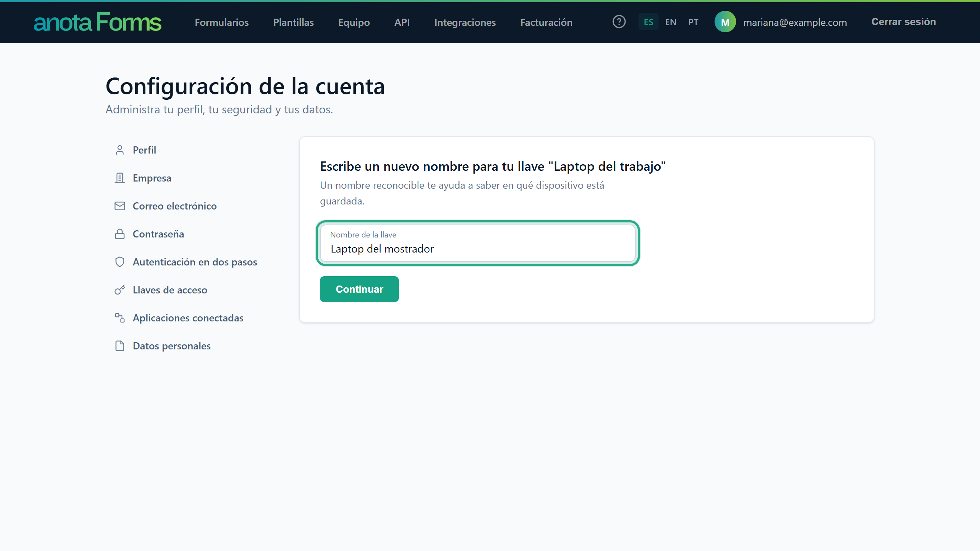
Task: Click the 'Escribe un nuevo nombre para tu llave' heading
Action: click(x=493, y=166)
